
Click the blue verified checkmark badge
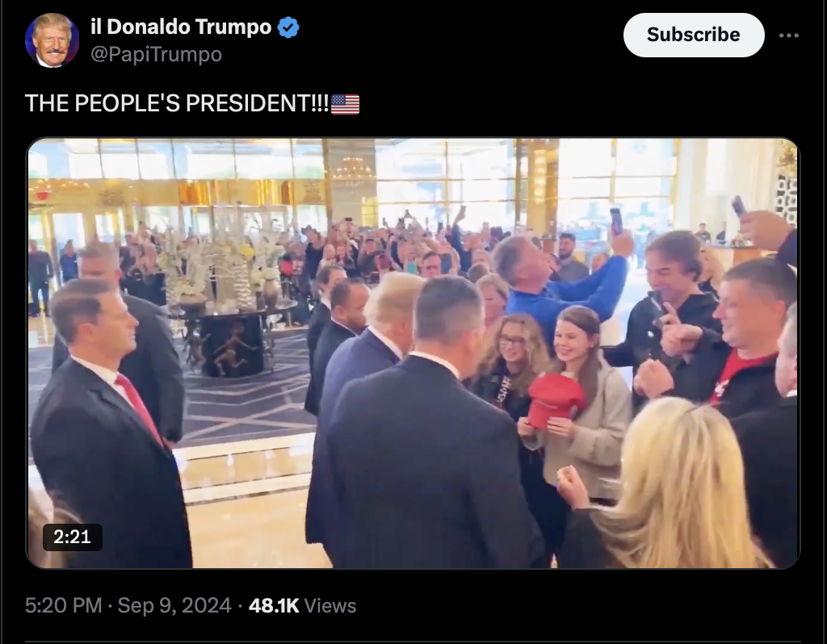click(288, 27)
